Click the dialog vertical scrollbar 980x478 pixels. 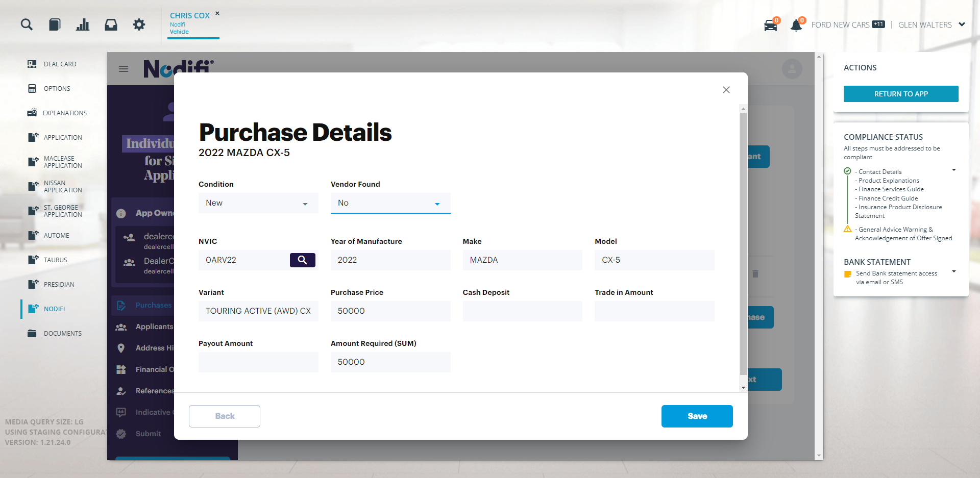(743, 244)
